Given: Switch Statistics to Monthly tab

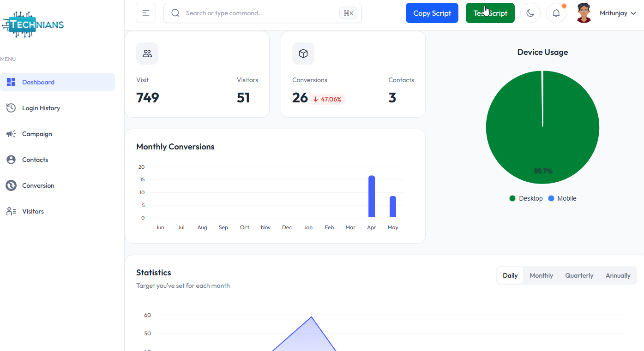Looking at the screenshot, I should point(541,275).
